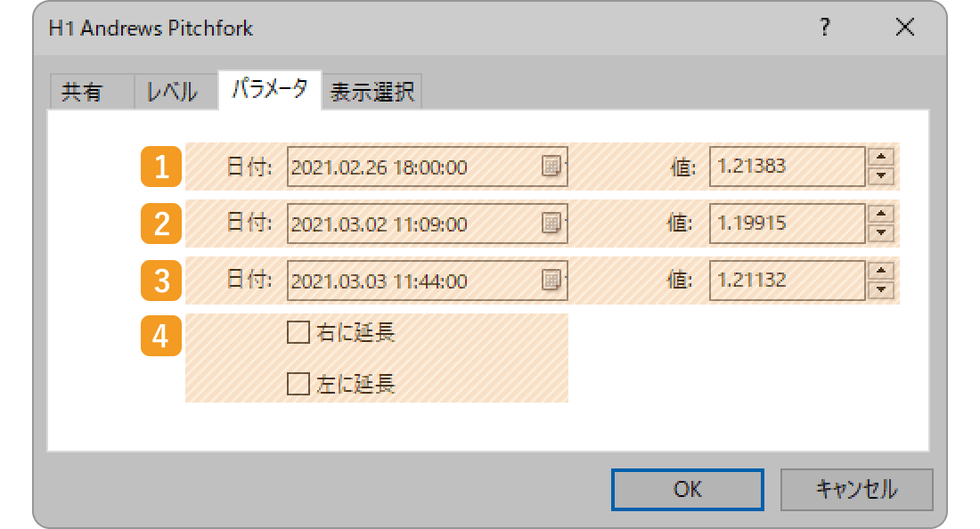The image size is (980, 529).
Task: Decrease value 1.19915 with down arrow
Action: (881, 233)
